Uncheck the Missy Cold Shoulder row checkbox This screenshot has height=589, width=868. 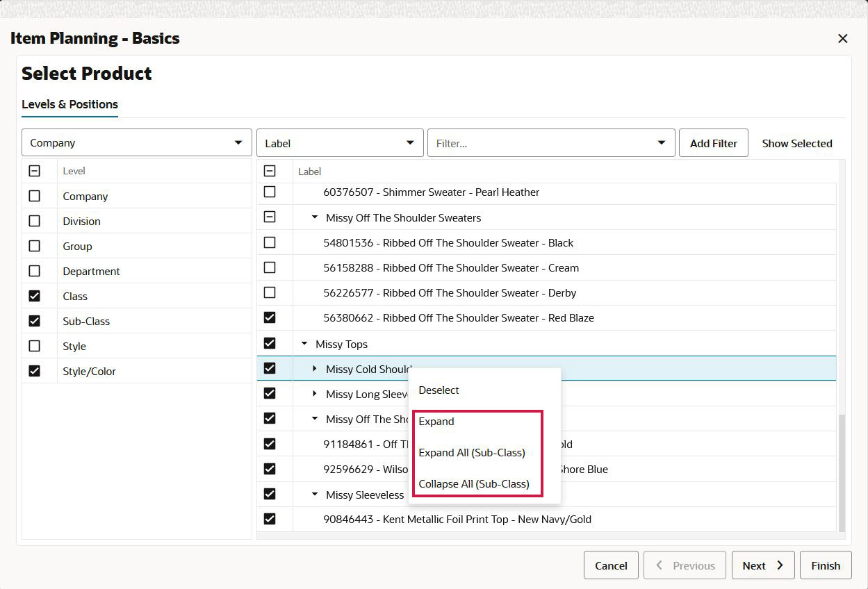point(270,368)
